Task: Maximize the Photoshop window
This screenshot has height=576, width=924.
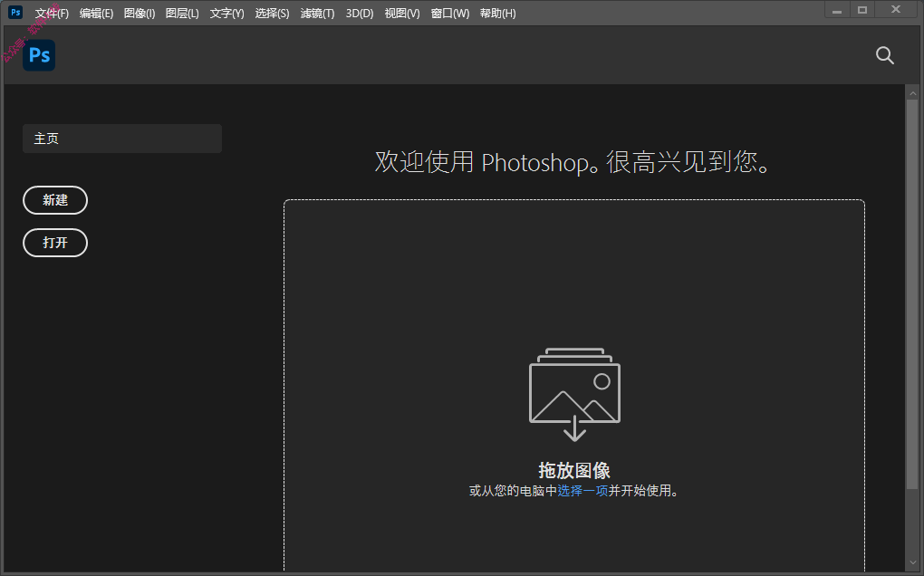Action: (x=862, y=10)
